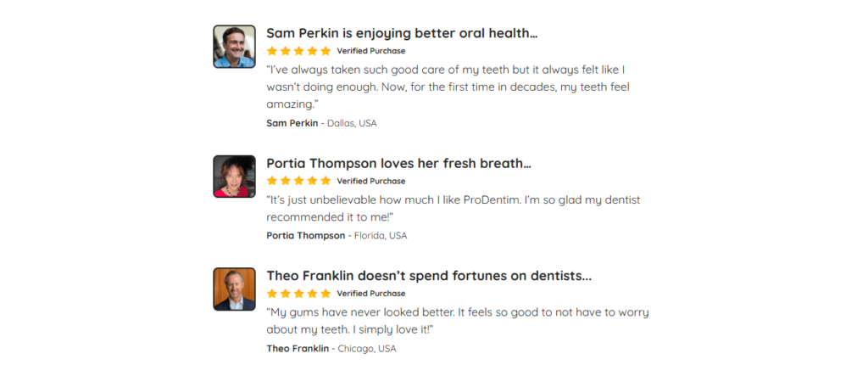Click Sam Perkin's profile photo
Viewport: 868px width, 376px height.
(234, 47)
